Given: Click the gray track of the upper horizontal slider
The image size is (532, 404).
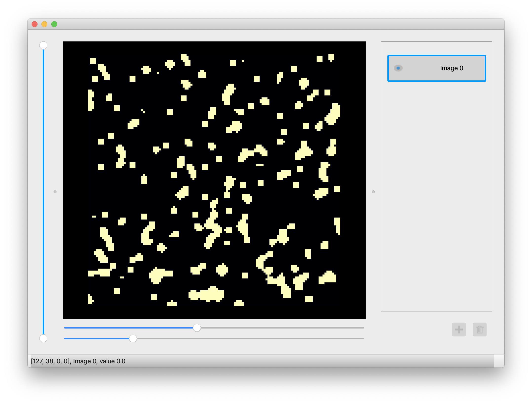Looking at the screenshot, I should click(x=281, y=328).
